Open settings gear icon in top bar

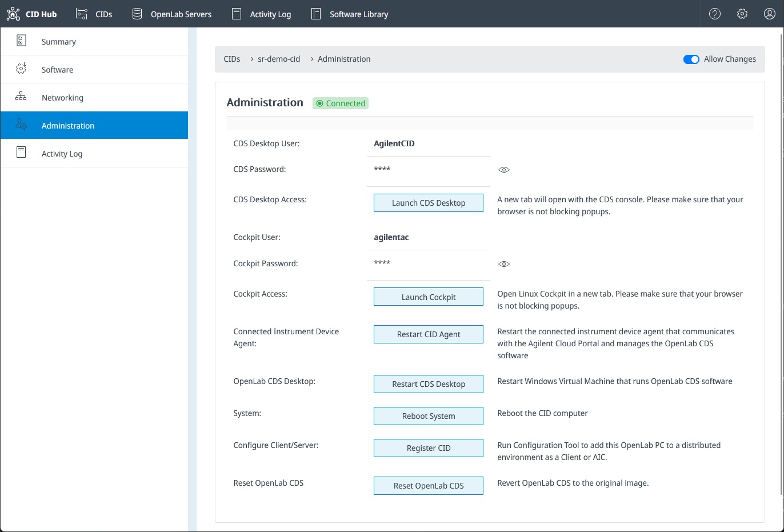point(742,14)
